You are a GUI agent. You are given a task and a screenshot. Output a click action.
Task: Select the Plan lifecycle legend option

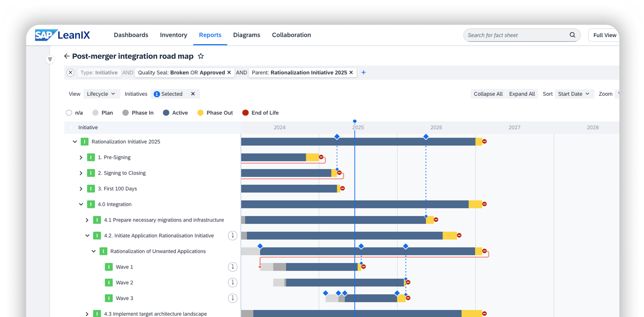[x=95, y=113]
